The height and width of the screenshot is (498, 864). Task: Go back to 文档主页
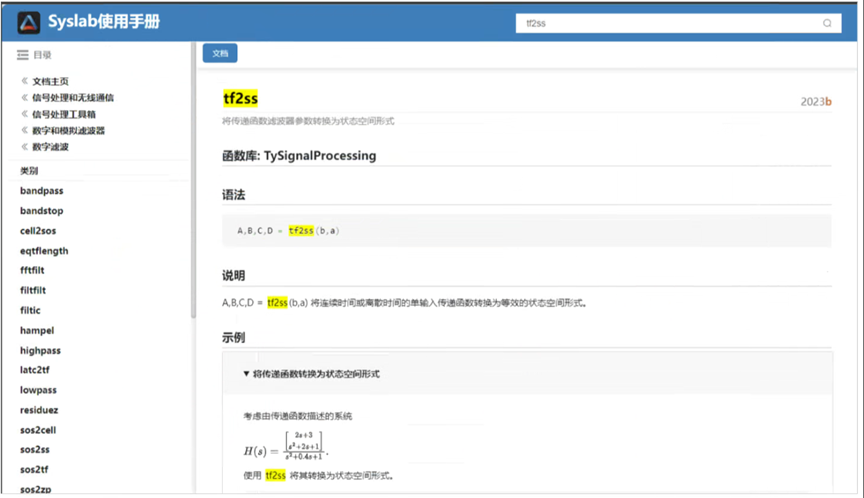[x=50, y=82]
